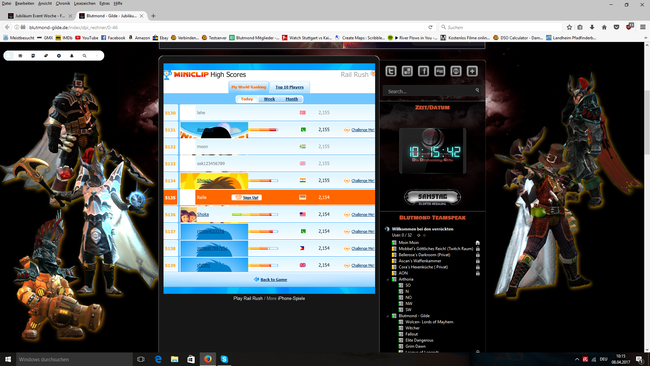The image size is (650, 366).
Task: Open Meistbesucht bookmark folder
Action: [19, 38]
